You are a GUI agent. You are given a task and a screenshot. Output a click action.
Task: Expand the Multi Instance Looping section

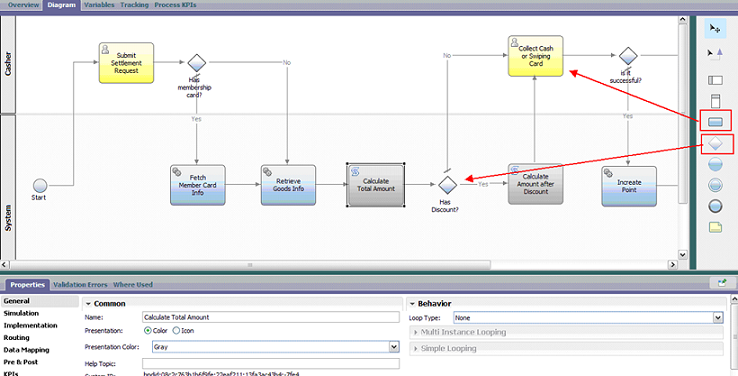(566, 332)
